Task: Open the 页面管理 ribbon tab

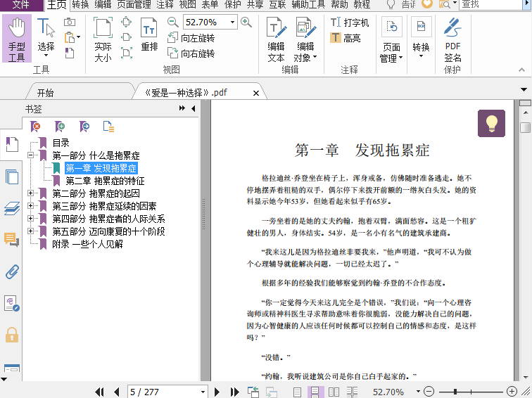Action: point(134,4)
